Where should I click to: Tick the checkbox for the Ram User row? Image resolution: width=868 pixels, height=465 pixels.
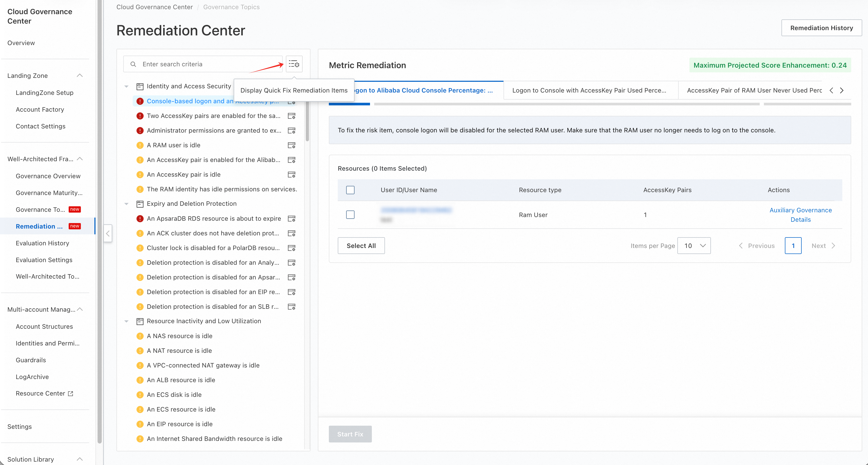pos(350,214)
